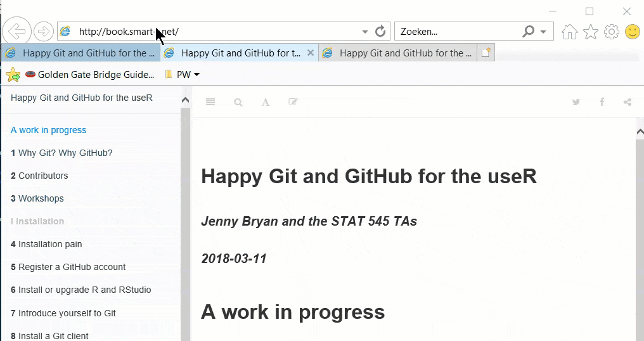The width and height of the screenshot is (644, 341).
Task: Open address bar autocomplete dropdown arrow
Action: 364,32
